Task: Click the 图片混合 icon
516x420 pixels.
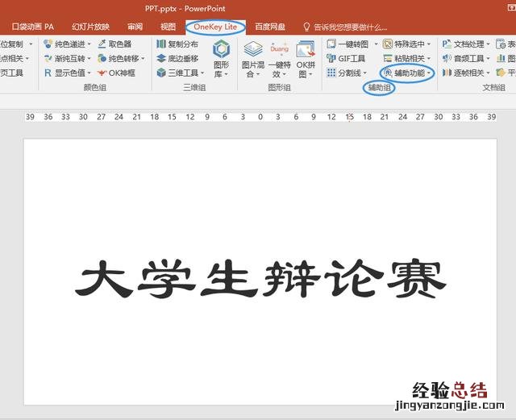Action: [x=253, y=59]
